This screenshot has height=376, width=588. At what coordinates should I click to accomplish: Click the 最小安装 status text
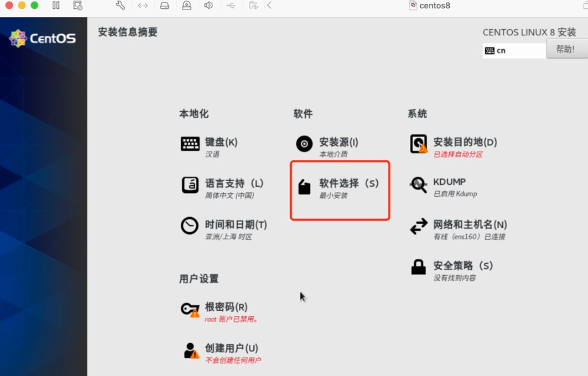[x=333, y=195]
